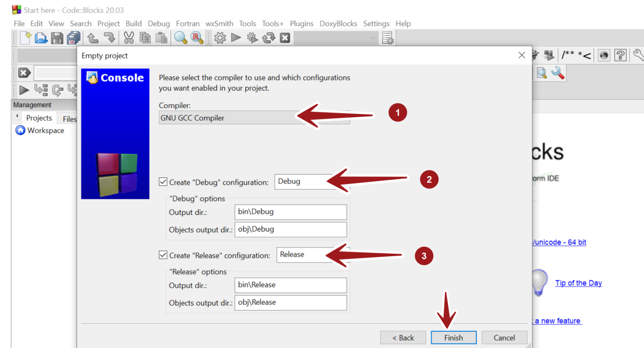This screenshot has height=348, width=644.
Task: Click the Cut scissors icon
Action: pos(129,38)
